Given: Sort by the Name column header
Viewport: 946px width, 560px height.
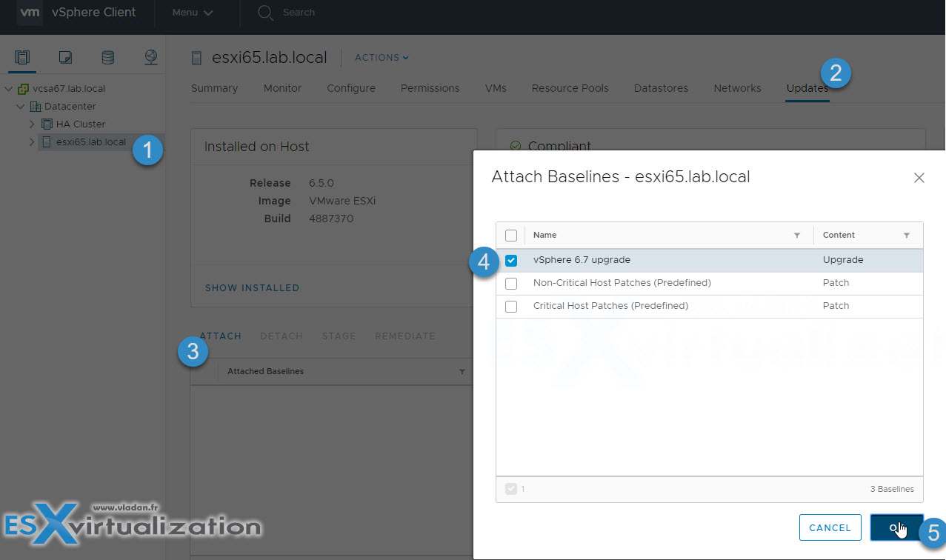Looking at the screenshot, I should click(545, 236).
